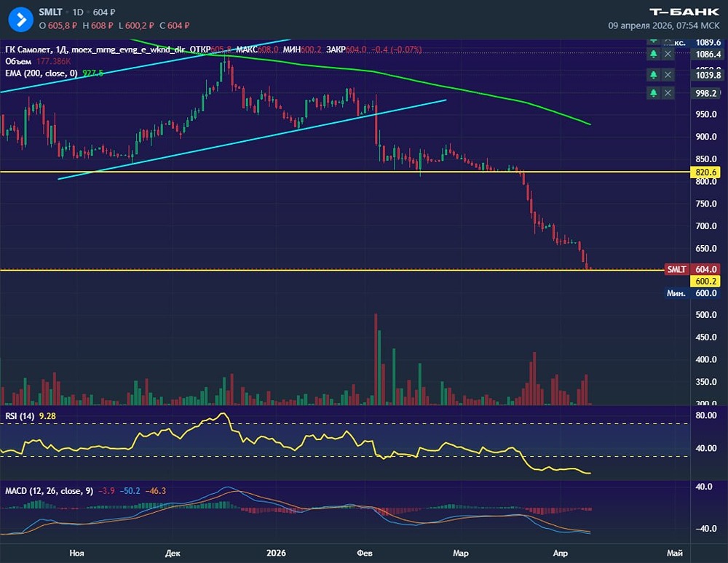This screenshot has height=563, width=728.
Task: Click the bell alert icon at 1039.8
Action: tap(654, 75)
